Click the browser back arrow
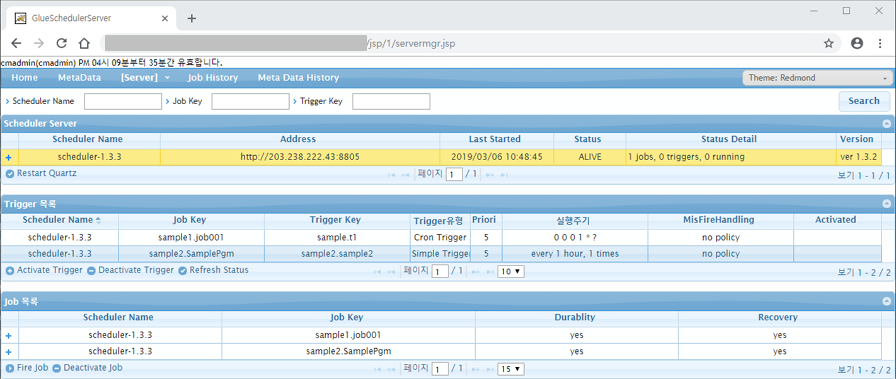The image size is (896, 379). point(17,43)
